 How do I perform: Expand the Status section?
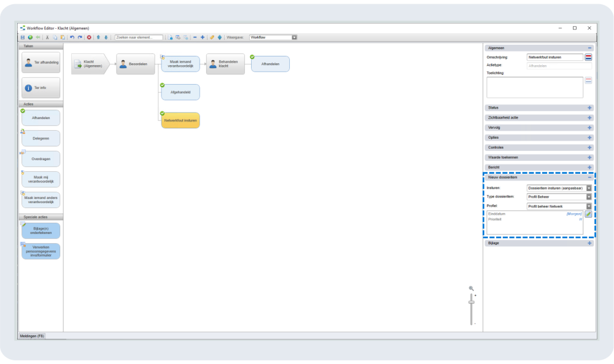(x=589, y=107)
